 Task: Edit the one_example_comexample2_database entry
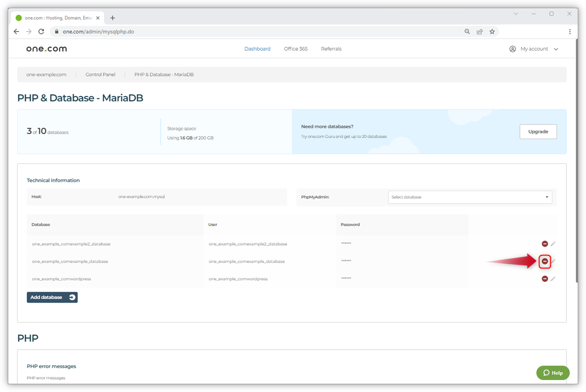click(x=553, y=244)
